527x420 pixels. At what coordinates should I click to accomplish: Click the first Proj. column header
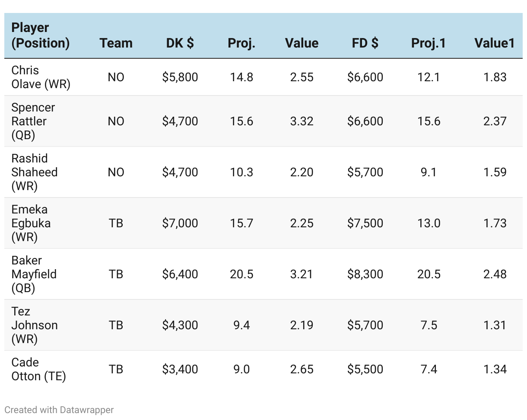point(241,43)
